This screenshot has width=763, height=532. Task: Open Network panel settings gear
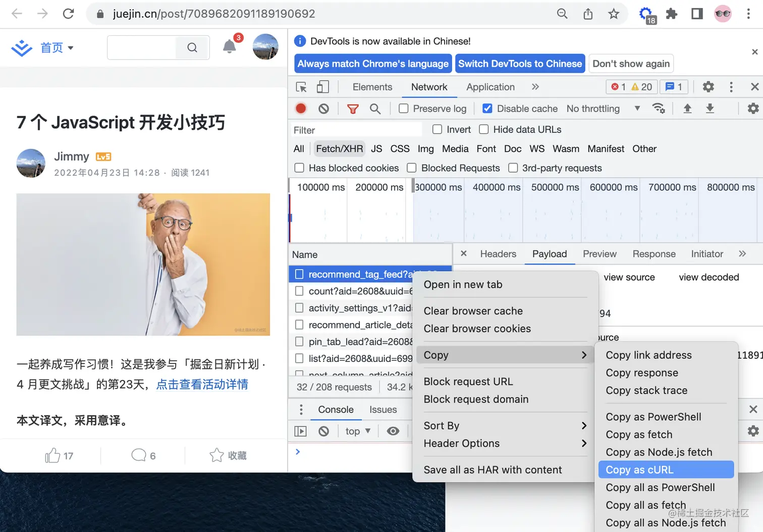click(x=753, y=109)
